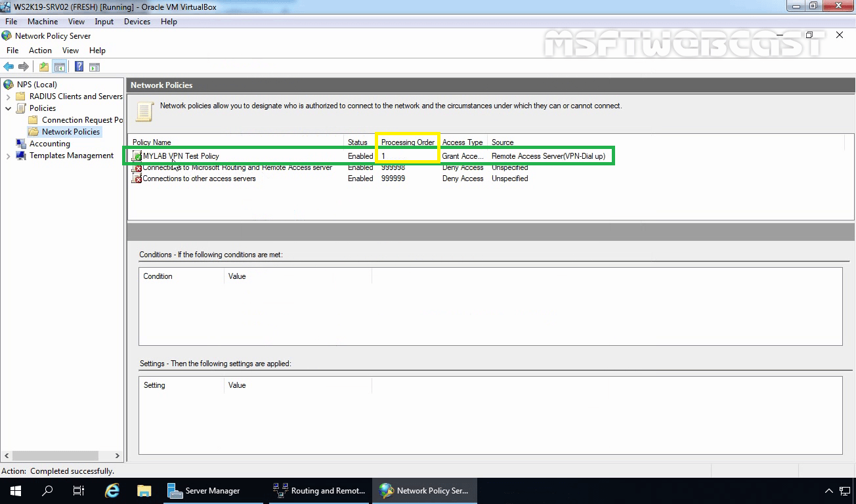Expand Templates Management node

[8, 156]
